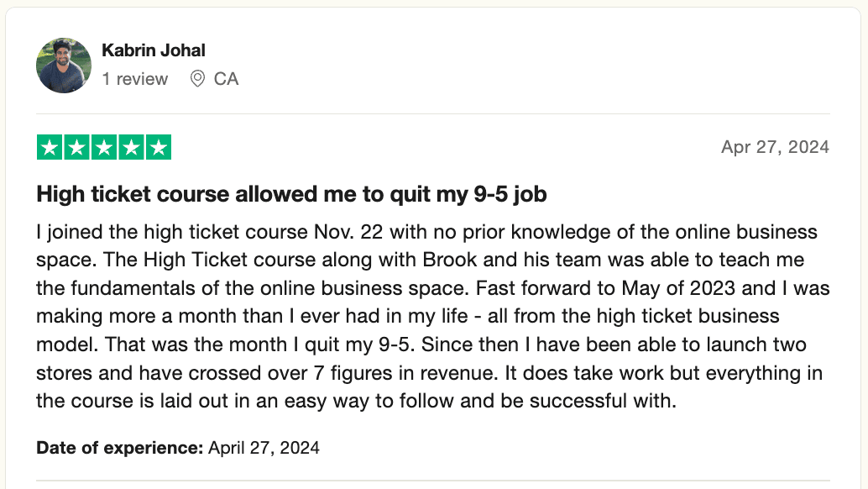868x489 pixels.
Task: Click the Apr 27, 2024 review date
Action: point(775,147)
